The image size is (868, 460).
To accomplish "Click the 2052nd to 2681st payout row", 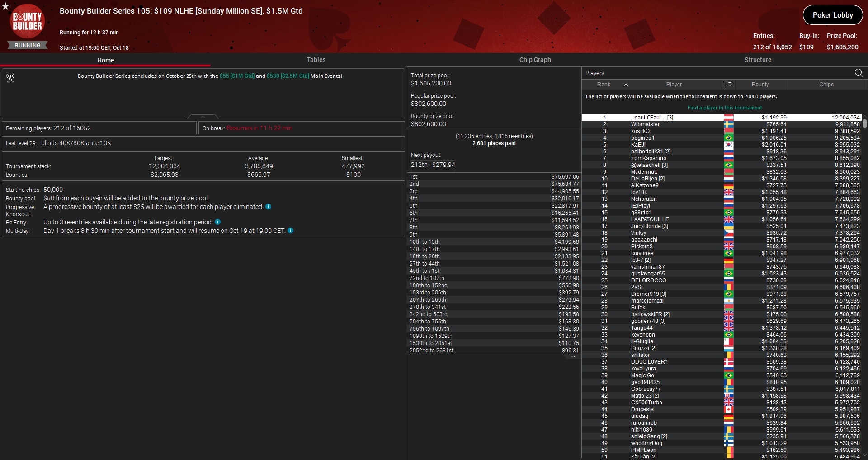I will [x=494, y=351].
